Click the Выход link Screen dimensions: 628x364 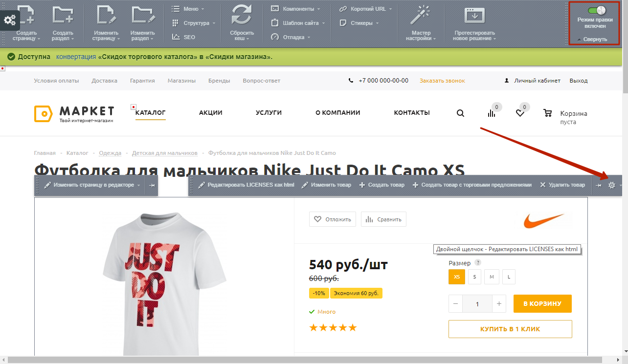point(579,81)
